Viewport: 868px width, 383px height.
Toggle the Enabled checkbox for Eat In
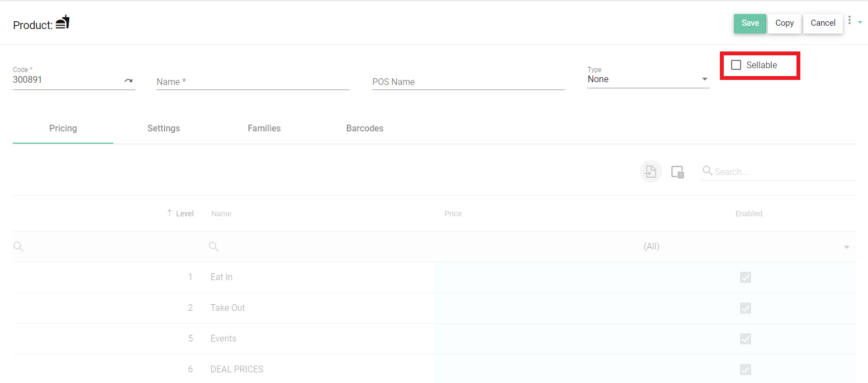pyautogui.click(x=746, y=277)
